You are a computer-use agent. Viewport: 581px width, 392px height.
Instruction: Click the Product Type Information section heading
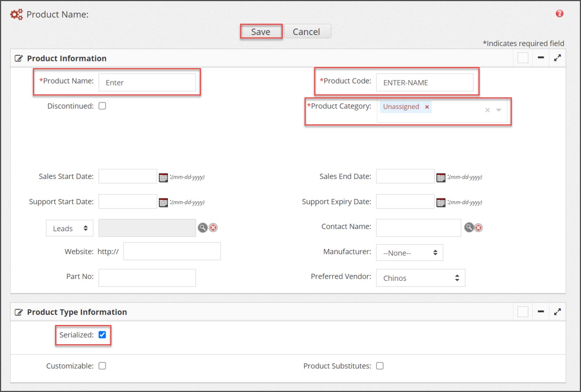click(77, 312)
